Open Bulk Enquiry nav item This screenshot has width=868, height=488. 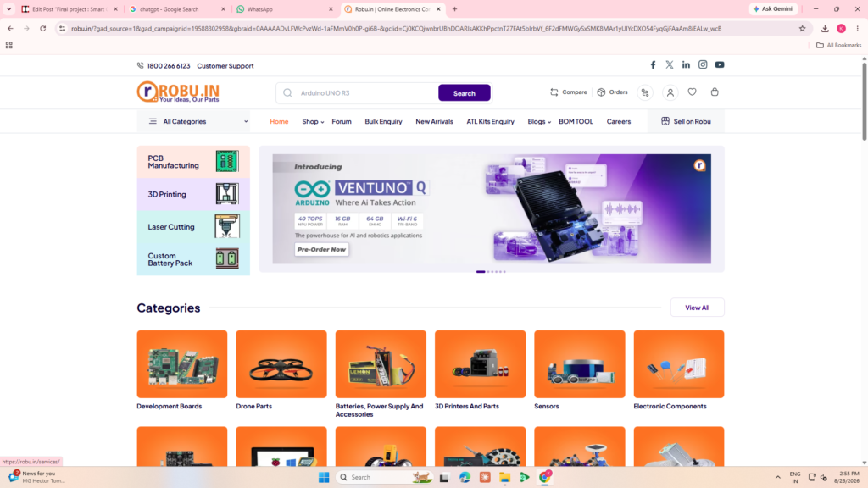click(383, 122)
